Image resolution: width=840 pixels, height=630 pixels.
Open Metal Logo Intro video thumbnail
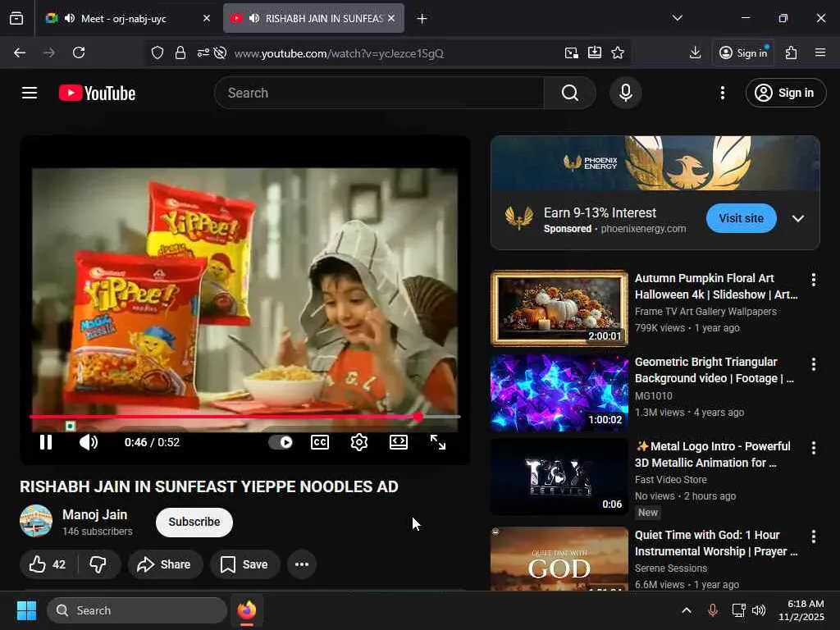click(x=559, y=477)
